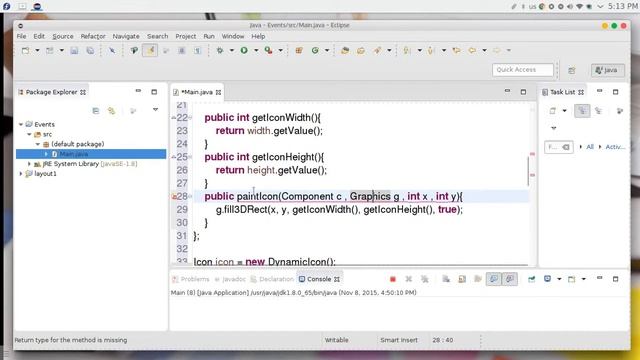Terminate the program with the red stop icon

[393, 279]
